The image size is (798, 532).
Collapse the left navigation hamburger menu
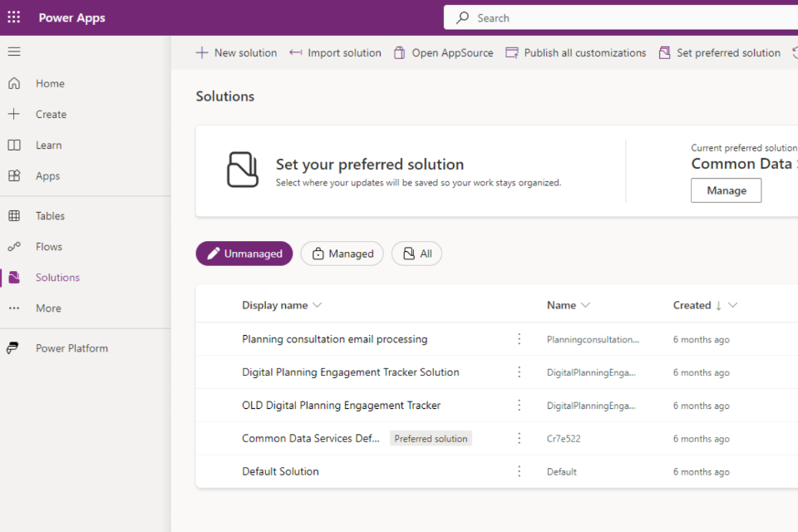pyautogui.click(x=14, y=52)
